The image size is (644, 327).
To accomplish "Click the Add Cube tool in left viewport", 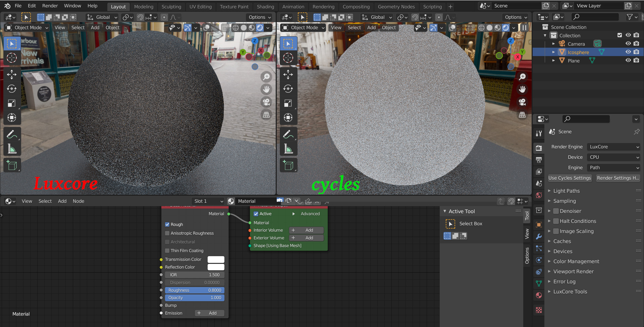I will (x=12, y=165).
